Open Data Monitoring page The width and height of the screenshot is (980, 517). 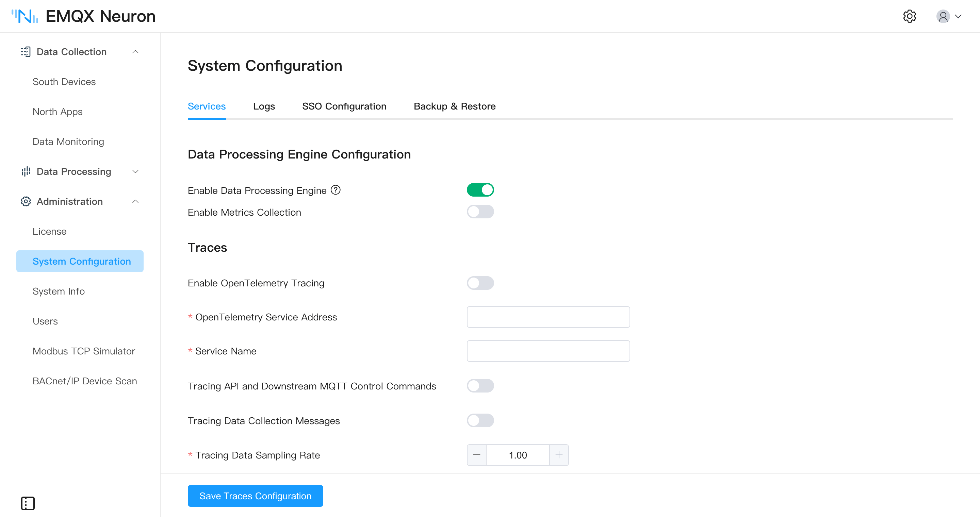point(68,141)
